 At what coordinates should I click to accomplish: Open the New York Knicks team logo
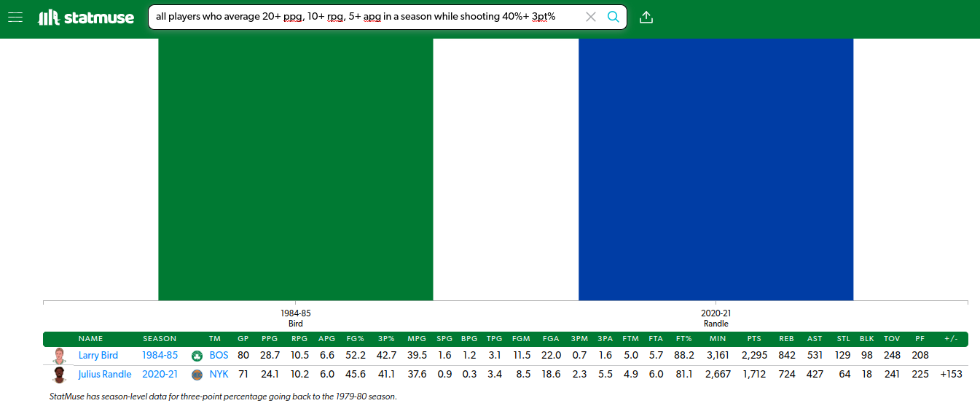click(197, 375)
